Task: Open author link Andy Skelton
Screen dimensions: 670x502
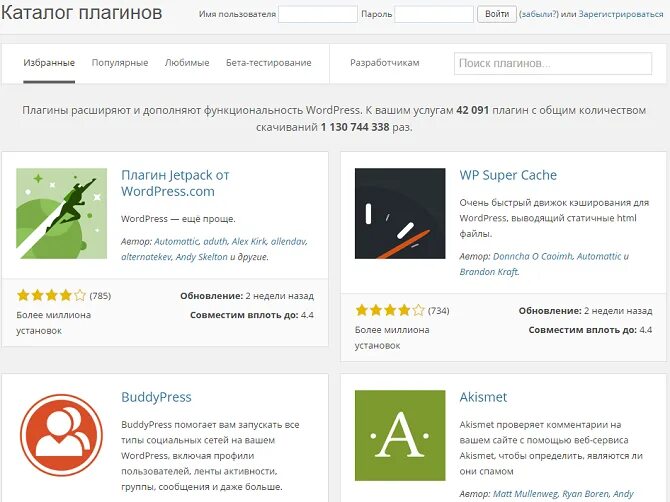Action: tap(202, 257)
